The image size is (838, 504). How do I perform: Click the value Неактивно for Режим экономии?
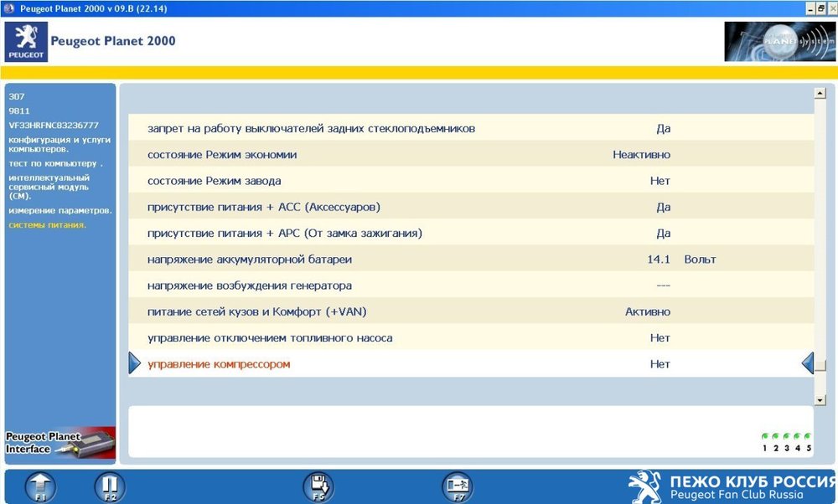[641, 154]
